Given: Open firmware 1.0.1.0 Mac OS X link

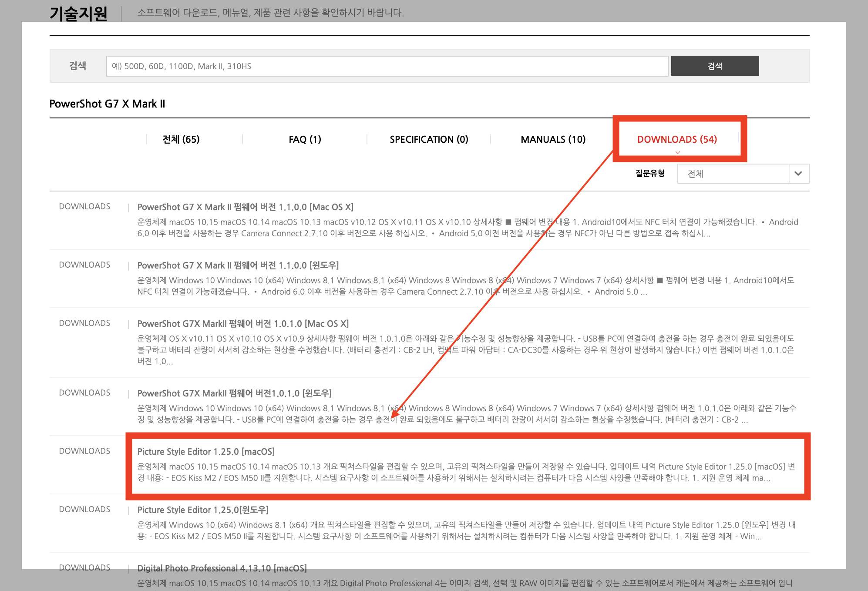Looking at the screenshot, I should point(243,324).
